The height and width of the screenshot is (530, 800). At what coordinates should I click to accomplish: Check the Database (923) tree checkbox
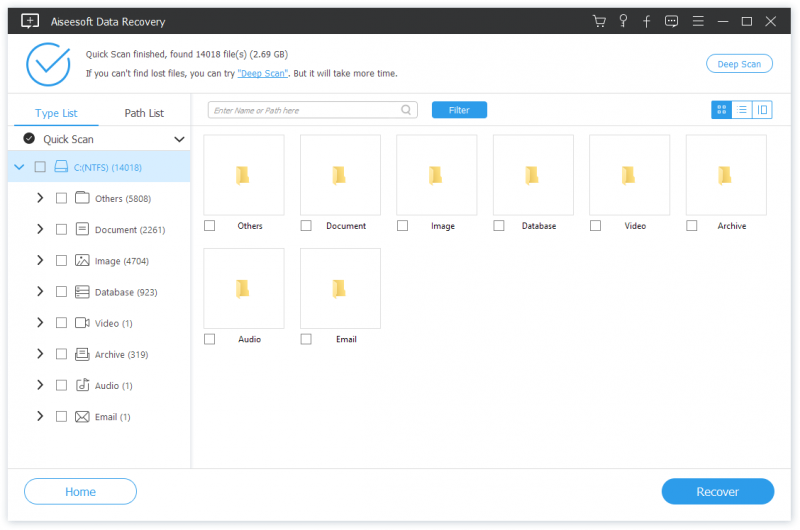tap(61, 292)
